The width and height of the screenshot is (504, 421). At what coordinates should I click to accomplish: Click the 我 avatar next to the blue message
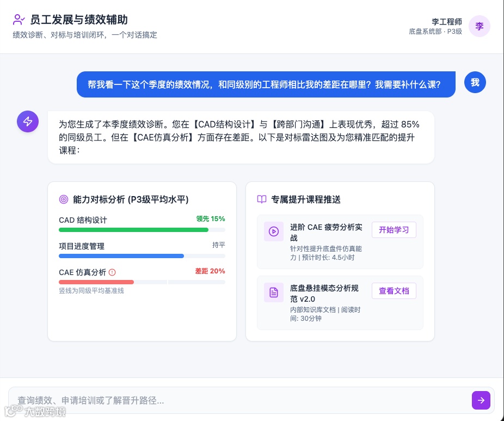(475, 82)
